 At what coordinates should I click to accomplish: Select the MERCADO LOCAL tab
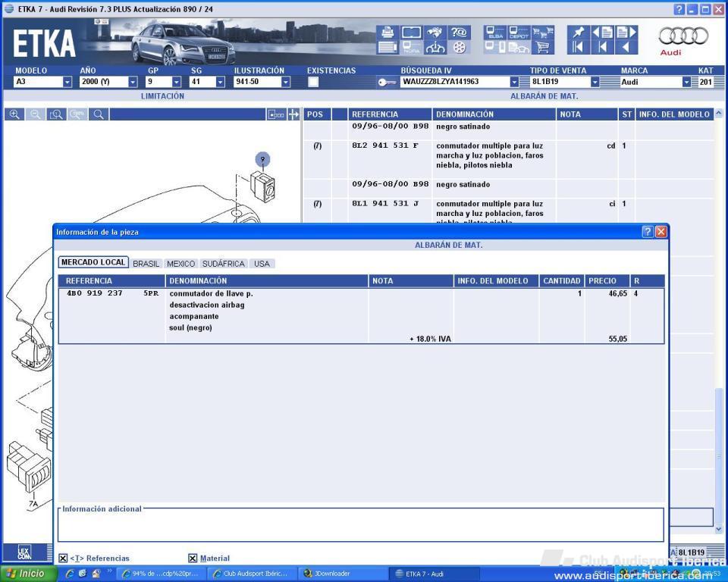click(93, 262)
